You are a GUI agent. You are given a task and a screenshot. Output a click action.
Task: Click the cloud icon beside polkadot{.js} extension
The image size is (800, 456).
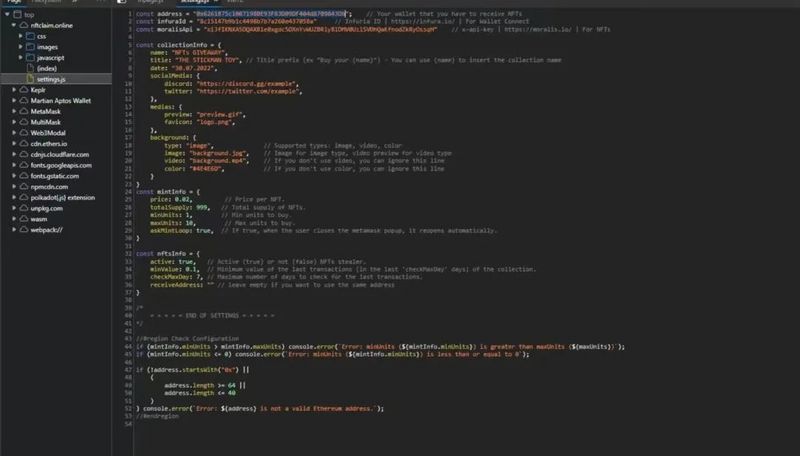tap(24, 197)
